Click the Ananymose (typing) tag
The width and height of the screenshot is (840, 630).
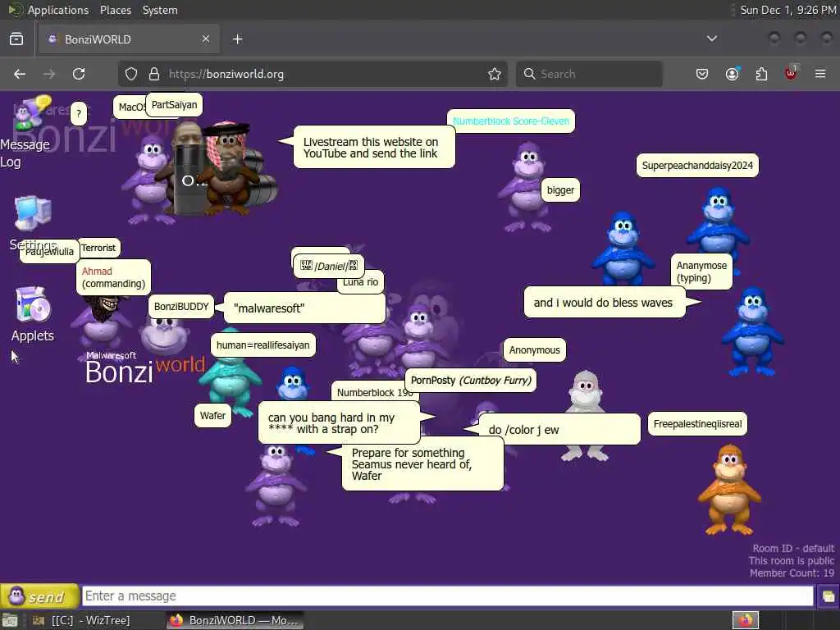pyautogui.click(x=701, y=272)
